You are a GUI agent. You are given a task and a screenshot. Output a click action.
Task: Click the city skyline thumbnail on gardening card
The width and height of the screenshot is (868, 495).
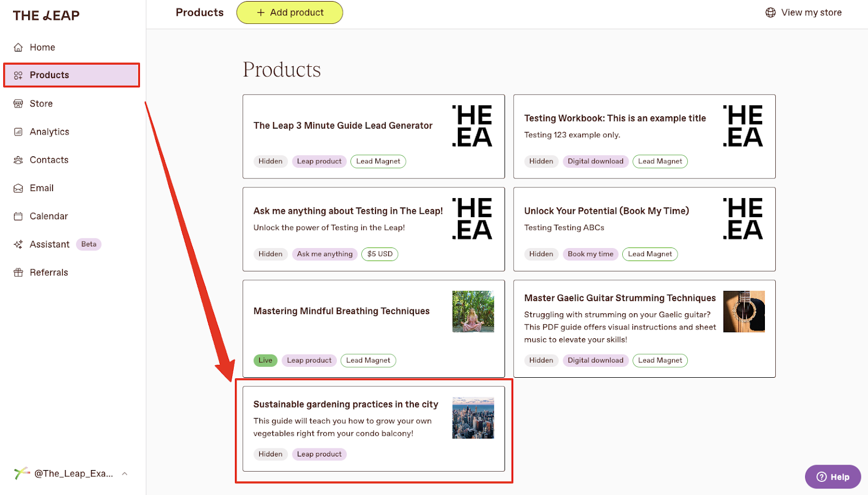pyautogui.click(x=473, y=417)
